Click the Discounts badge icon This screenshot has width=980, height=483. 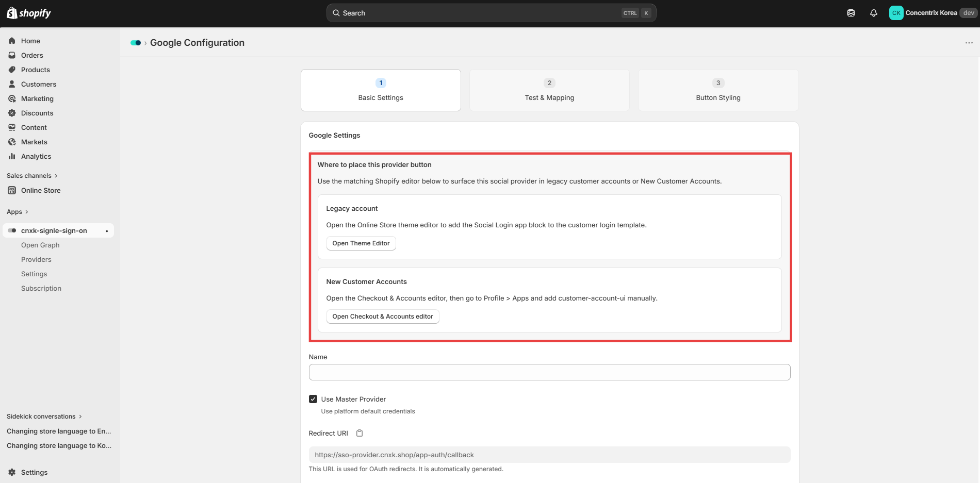pos(12,113)
